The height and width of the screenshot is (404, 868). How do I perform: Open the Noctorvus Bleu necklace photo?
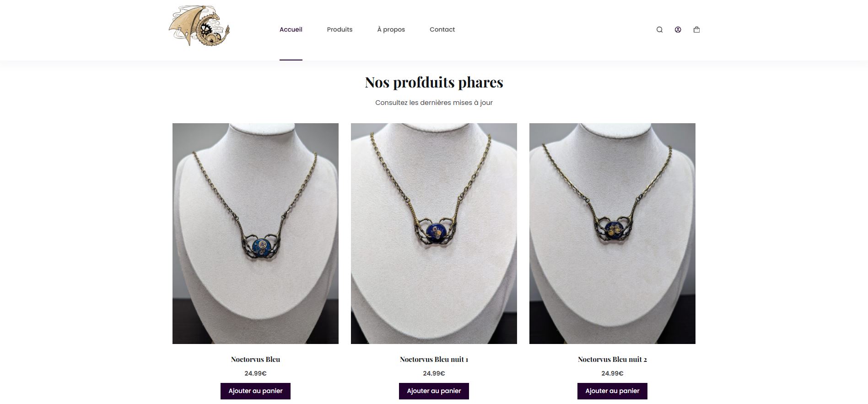tap(255, 234)
